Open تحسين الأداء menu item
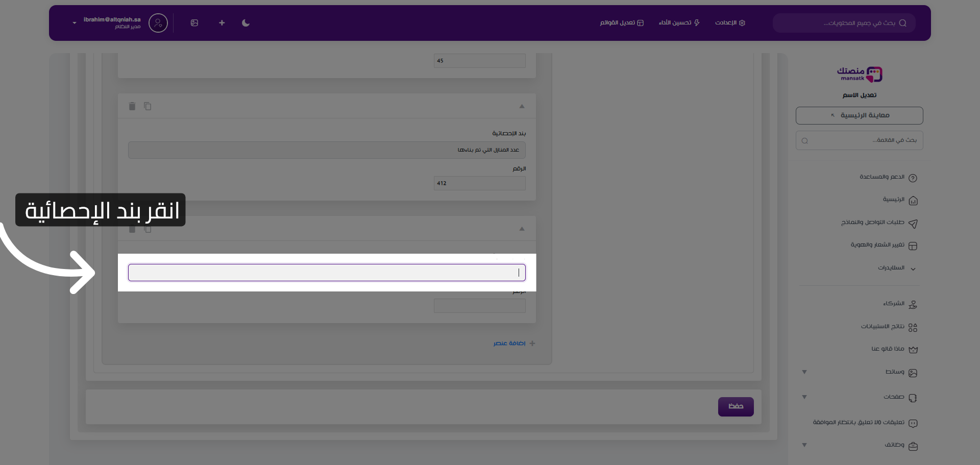This screenshot has height=465, width=980. pos(679,23)
